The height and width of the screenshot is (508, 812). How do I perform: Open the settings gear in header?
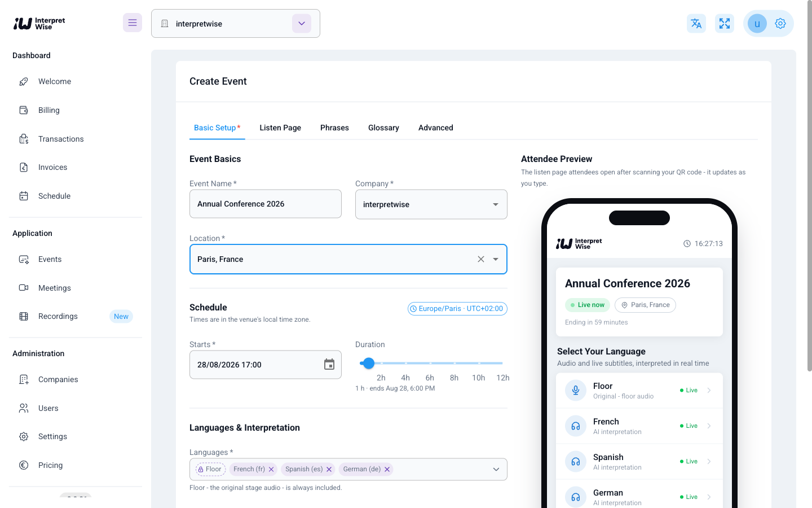[x=780, y=24]
